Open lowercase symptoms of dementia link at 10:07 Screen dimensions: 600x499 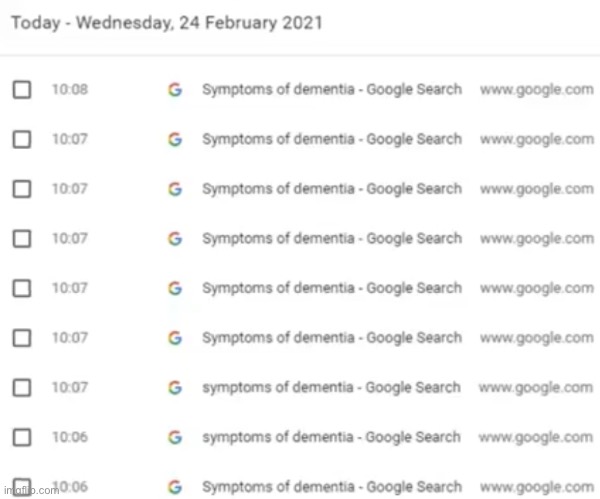point(331,387)
